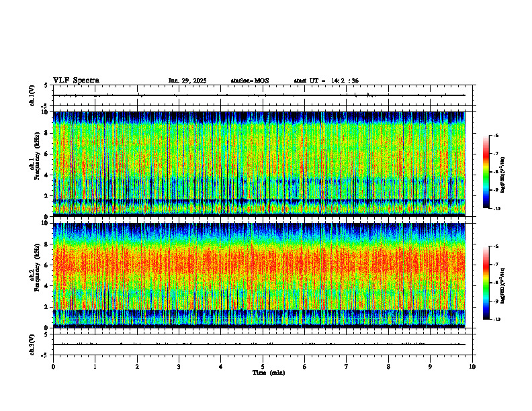Viewport: 532px width, 411px height.
Task: Click the "5" tick on the ch.1(V) axis
Action: [x=46, y=85]
